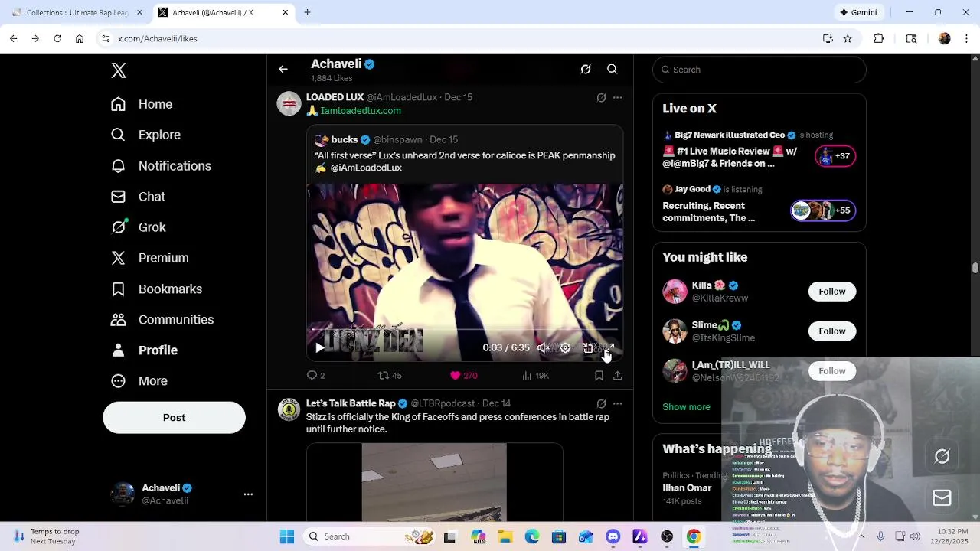Unmute the video with the speaker icon

tap(543, 348)
